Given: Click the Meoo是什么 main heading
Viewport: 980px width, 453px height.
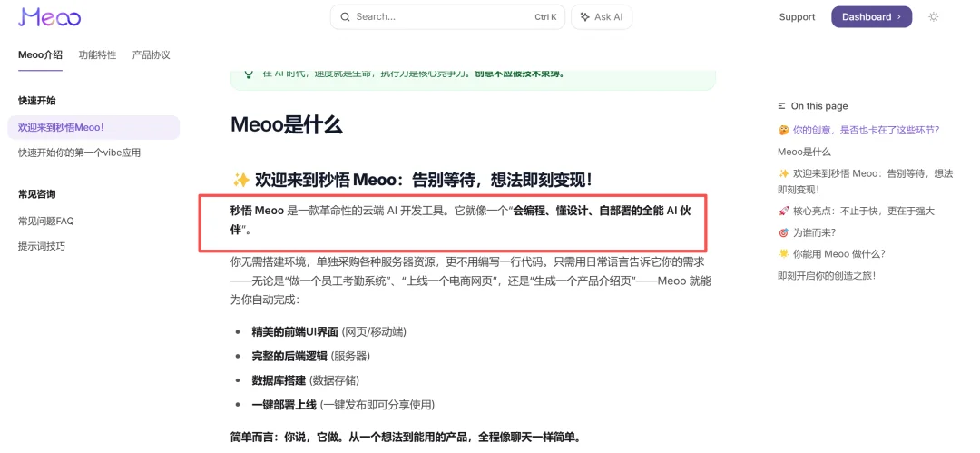Looking at the screenshot, I should pos(287,124).
